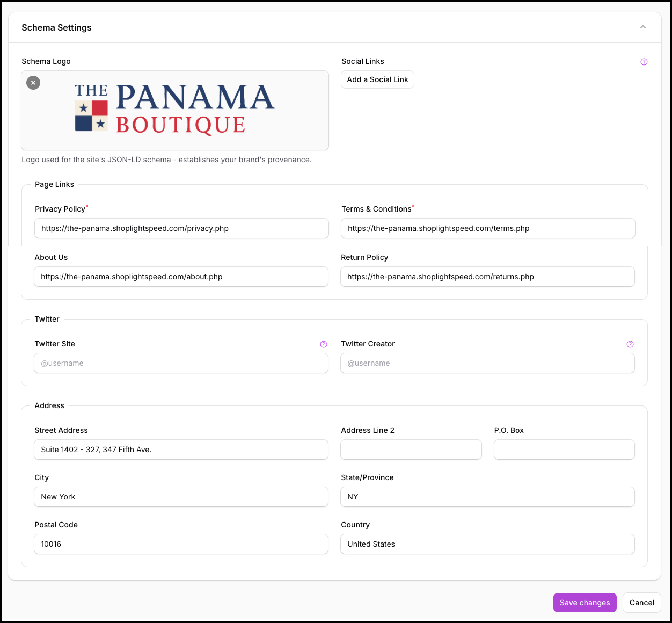Click the empty Address Line 2 field
Viewport: 672px width, 623px height.
(x=411, y=450)
